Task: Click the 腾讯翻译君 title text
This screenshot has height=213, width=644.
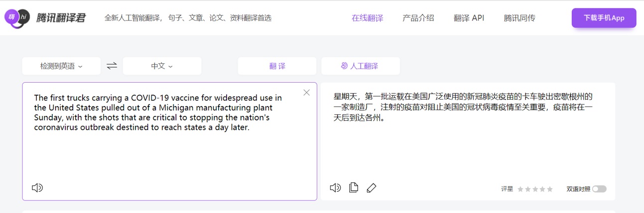Action: 61,18
